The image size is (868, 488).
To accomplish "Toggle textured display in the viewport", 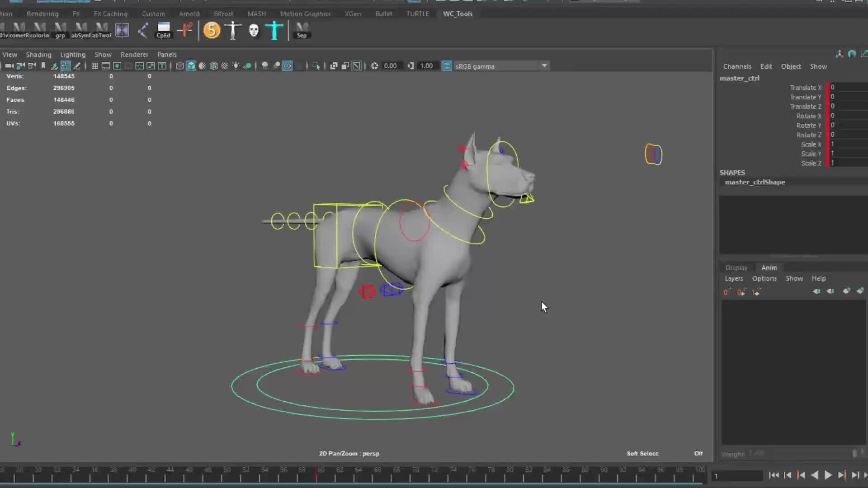I will tap(202, 66).
